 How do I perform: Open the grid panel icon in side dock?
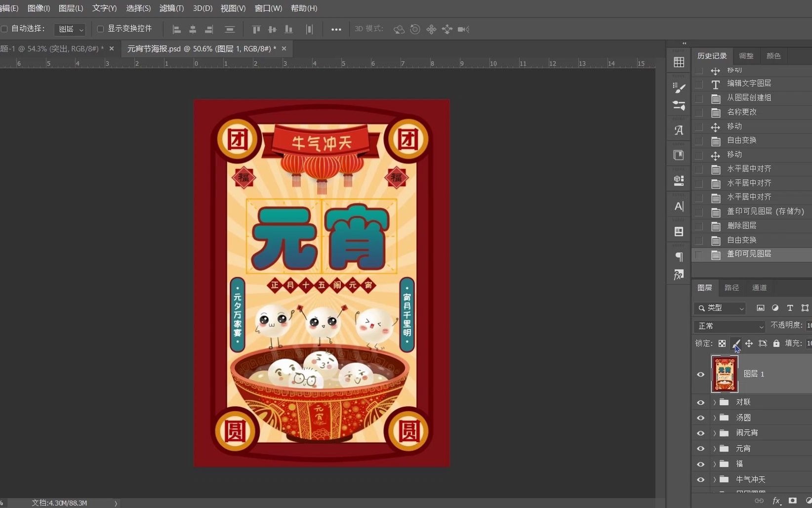(x=679, y=62)
